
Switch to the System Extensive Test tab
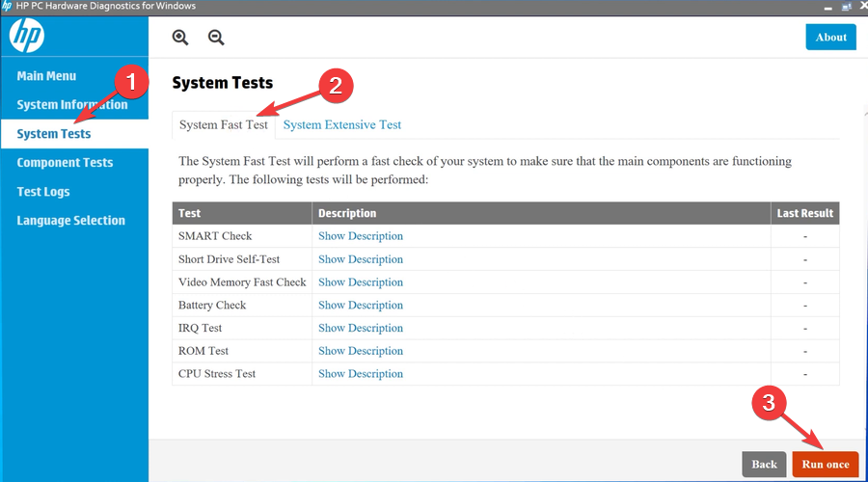coord(342,125)
